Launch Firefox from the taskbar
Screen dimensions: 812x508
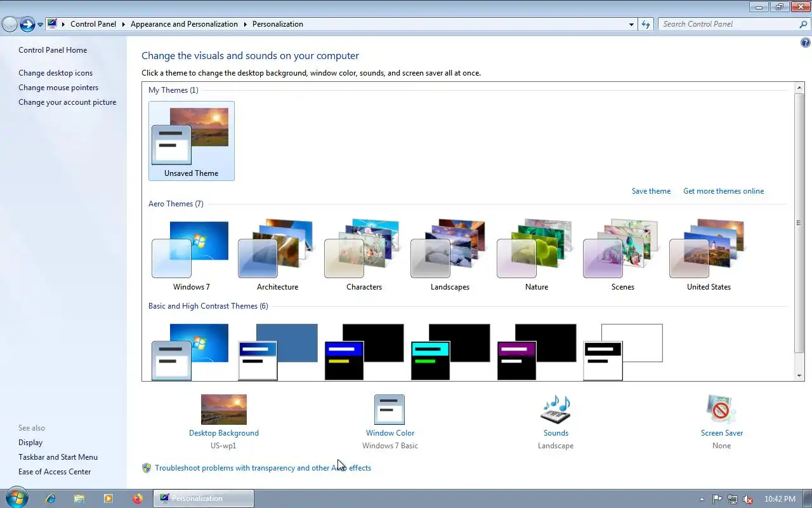pos(138,498)
